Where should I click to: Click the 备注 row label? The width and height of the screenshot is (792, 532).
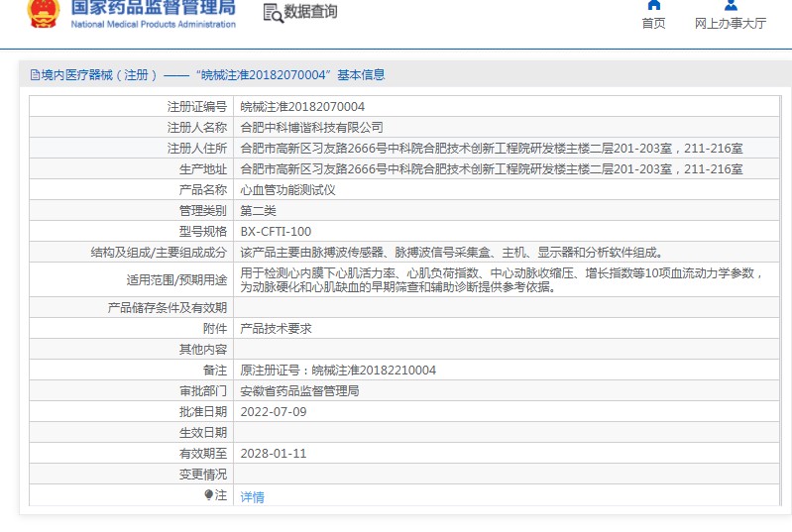[x=215, y=370]
